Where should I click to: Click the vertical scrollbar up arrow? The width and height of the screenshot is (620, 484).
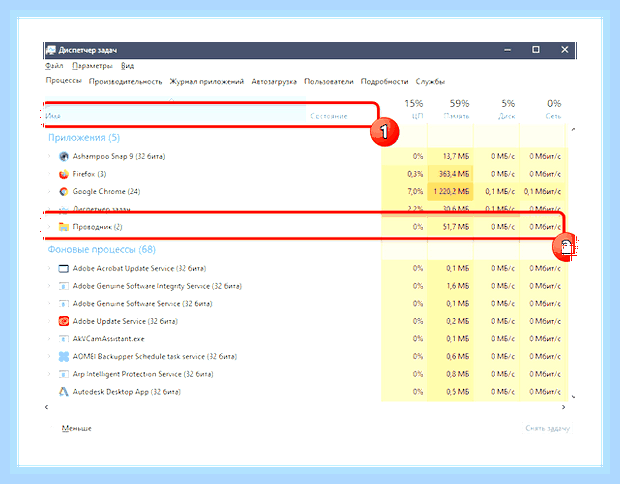click(x=573, y=129)
